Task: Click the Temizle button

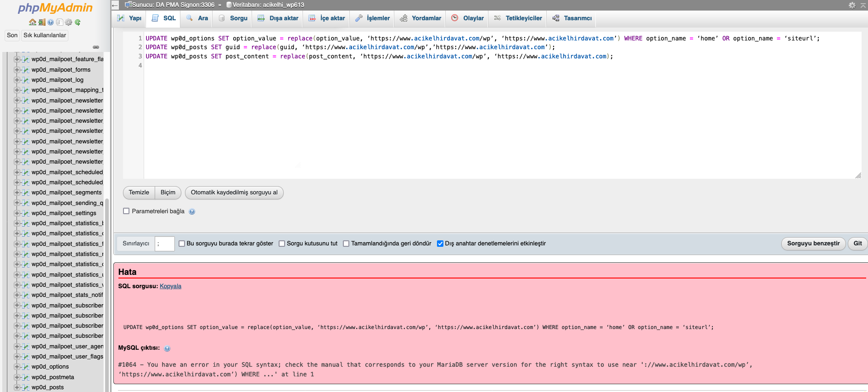Action: click(x=139, y=193)
